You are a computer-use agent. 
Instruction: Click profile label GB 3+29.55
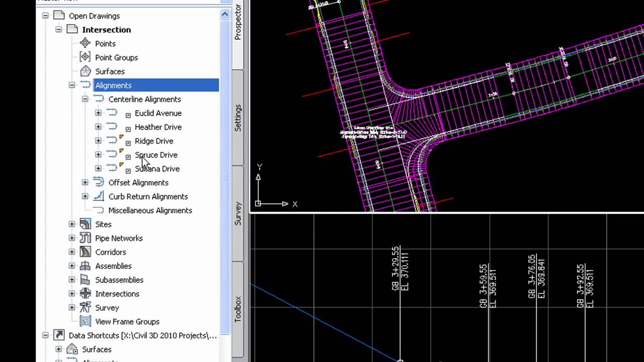[395, 268]
